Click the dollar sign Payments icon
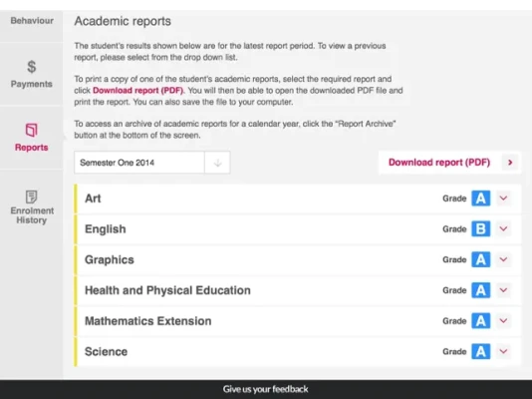 point(32,67)
